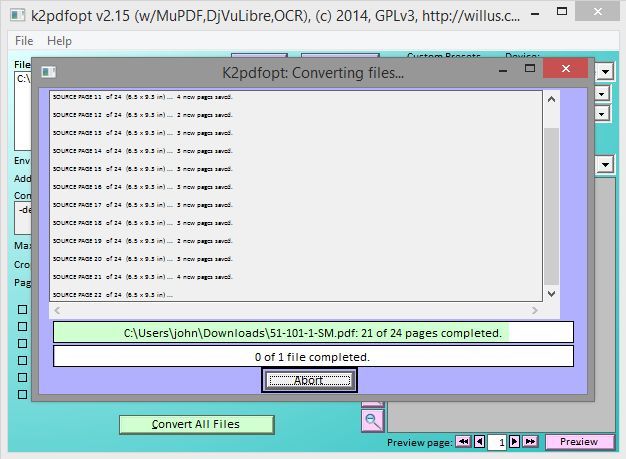
Task: Click log line SOURCE PAGE 15 of 24
Action: (x=143, y=169)
